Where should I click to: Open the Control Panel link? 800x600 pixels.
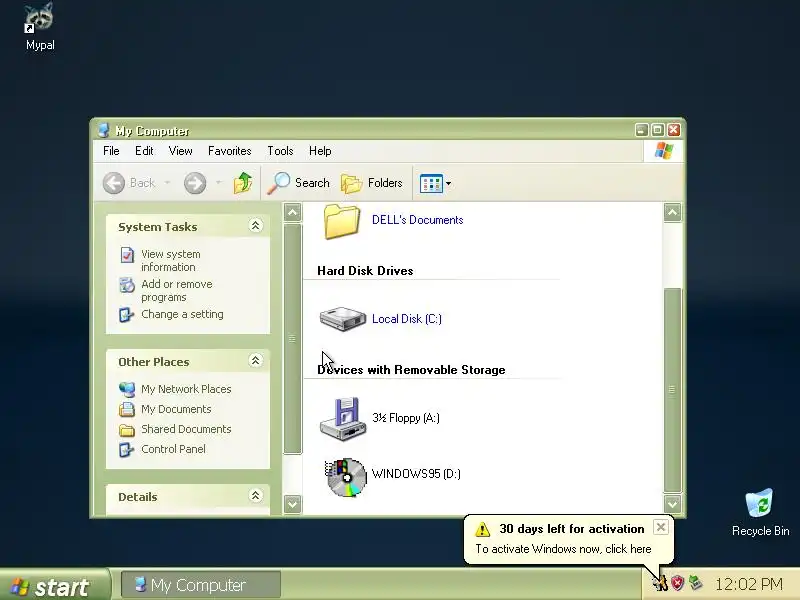(173, 449)
